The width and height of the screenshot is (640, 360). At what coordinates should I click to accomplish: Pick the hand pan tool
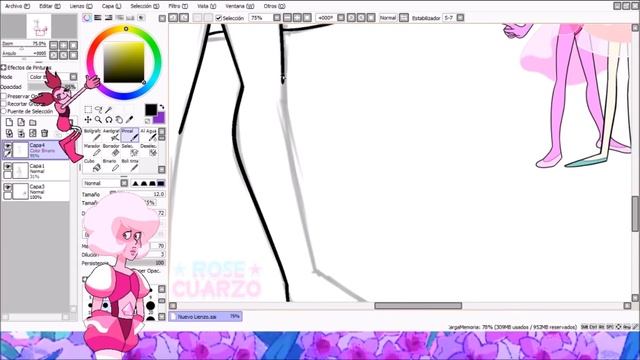coord(119,120)
